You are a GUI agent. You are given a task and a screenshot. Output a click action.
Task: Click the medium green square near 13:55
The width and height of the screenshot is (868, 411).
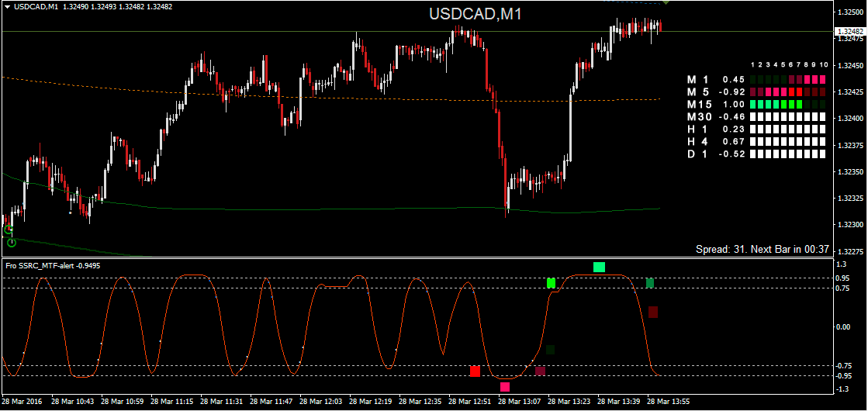pos(650,283)
